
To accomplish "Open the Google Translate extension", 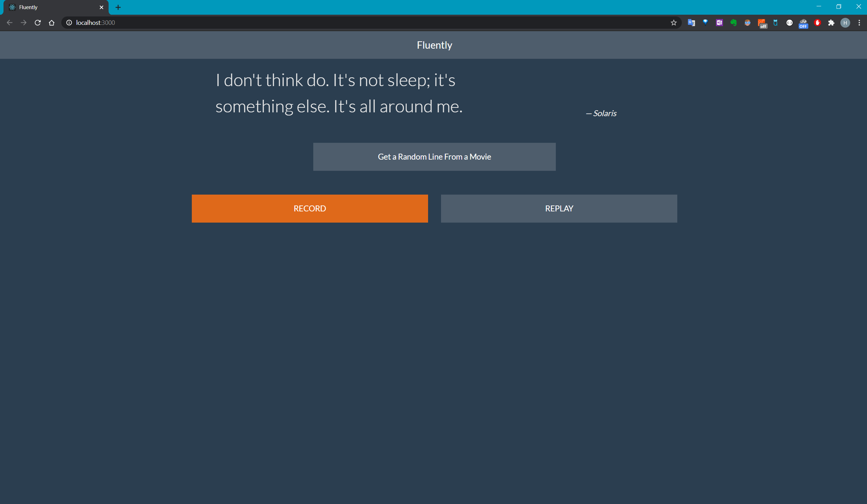I will tap(691, 23).
